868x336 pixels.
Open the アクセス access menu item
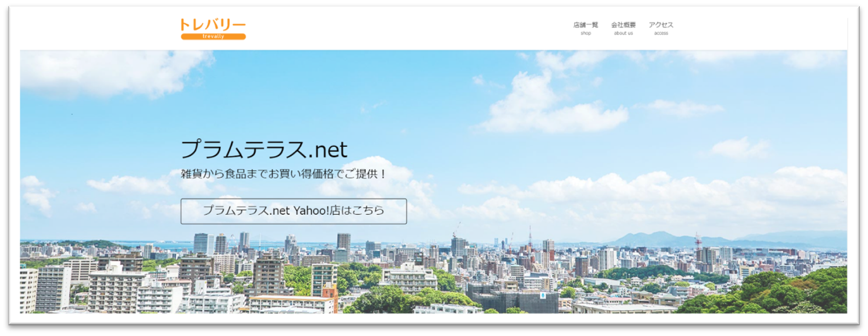pos(661,29)
